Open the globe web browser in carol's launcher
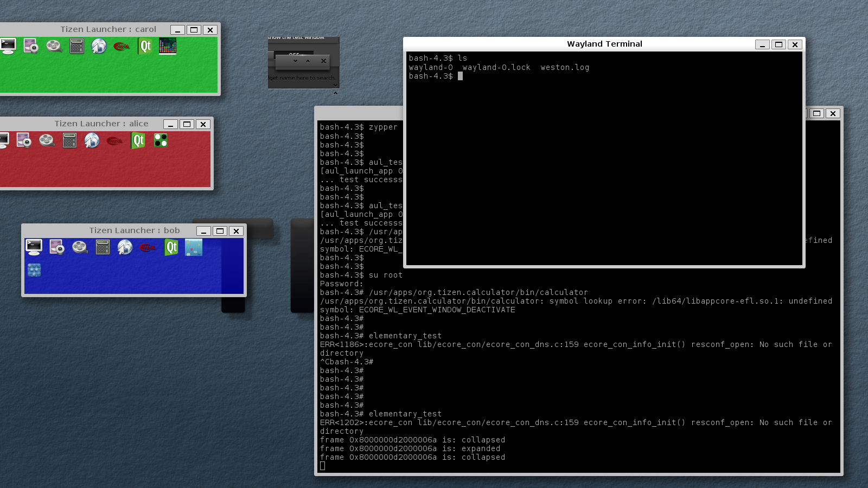Viewport: 868px width, 488px height. pos(99,46)
